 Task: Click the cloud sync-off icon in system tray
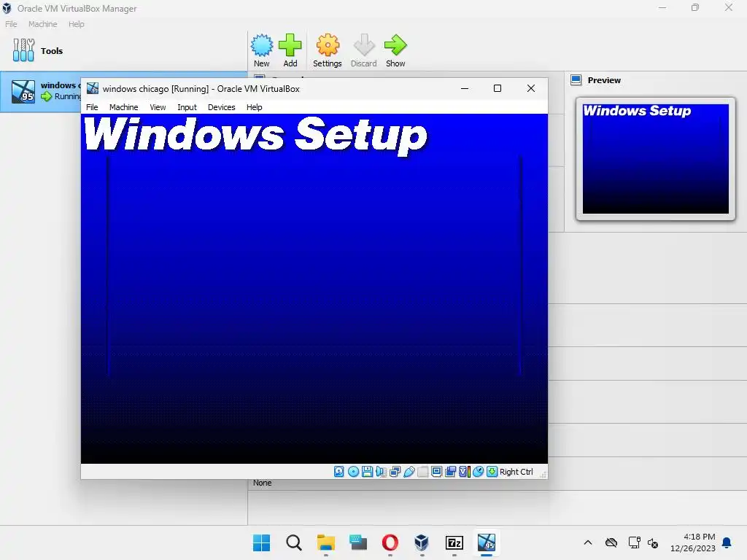(x=611, y=542)
